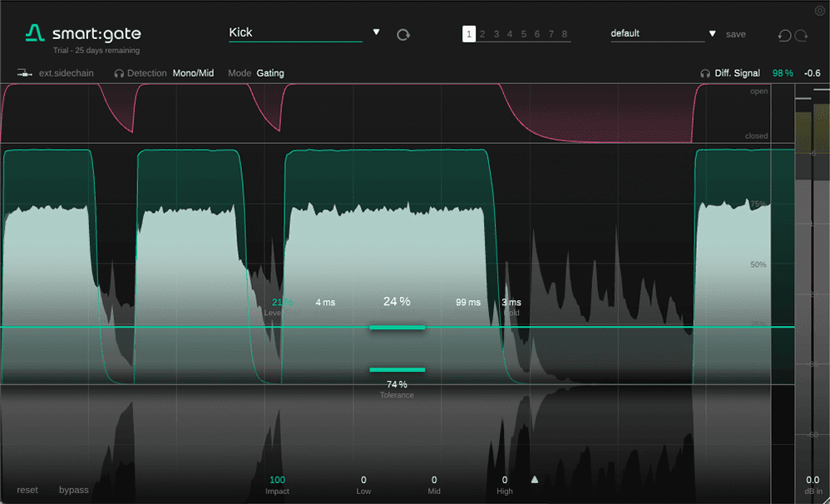The image size is (830, 504).
Task: Click the save preset button
Action: [x=736, y=34]
